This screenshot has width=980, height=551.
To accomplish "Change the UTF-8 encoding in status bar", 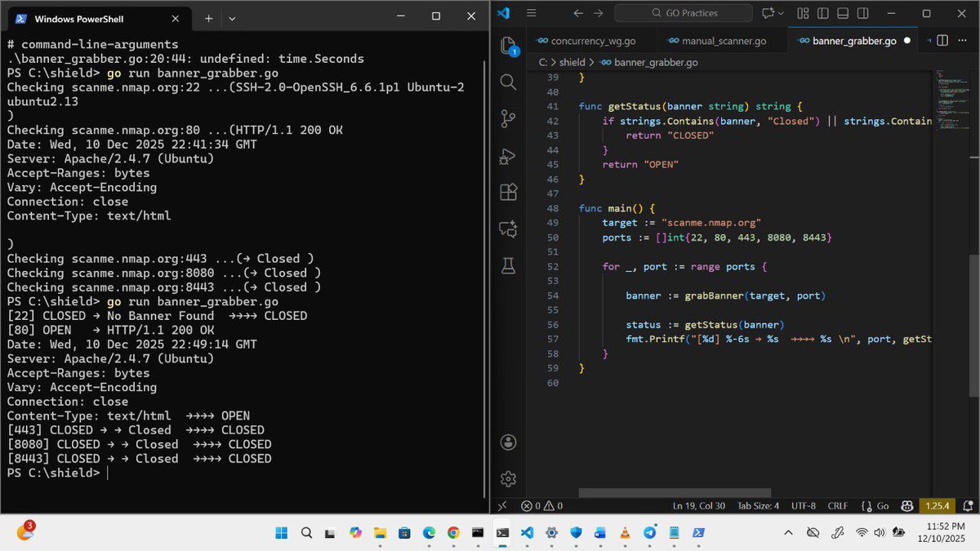I will coord(804,506).
